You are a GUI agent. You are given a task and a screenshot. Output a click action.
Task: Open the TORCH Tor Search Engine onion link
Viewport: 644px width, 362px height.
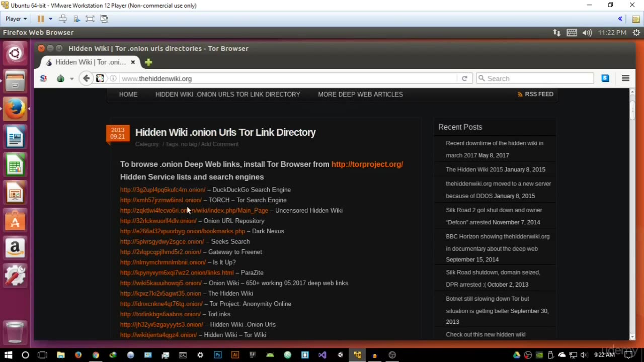[x=161, y=200]
